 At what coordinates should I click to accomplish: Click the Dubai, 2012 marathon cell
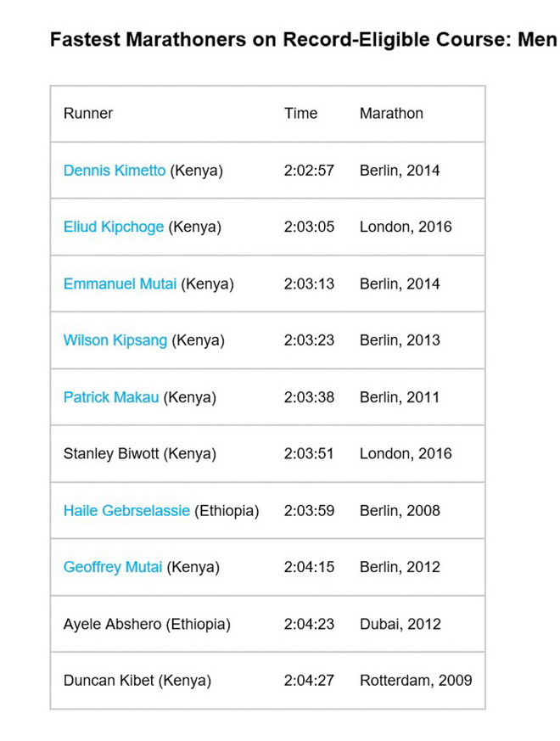400,624
